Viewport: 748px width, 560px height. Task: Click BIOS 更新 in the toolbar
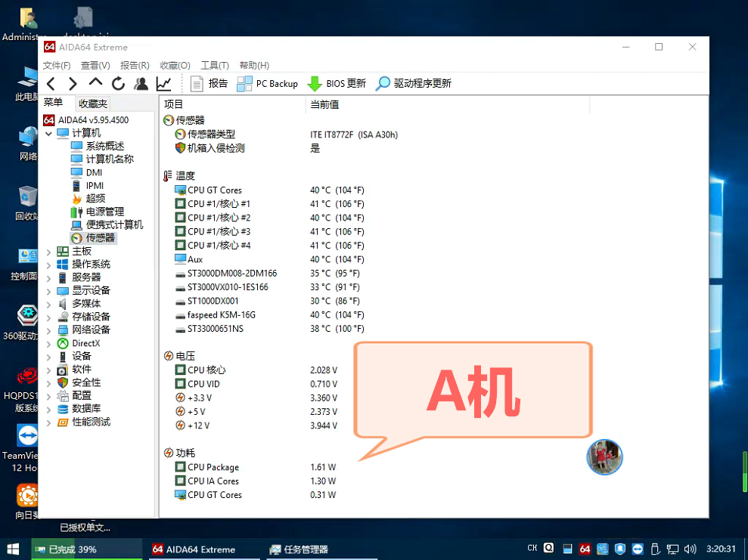pos(337,84)
